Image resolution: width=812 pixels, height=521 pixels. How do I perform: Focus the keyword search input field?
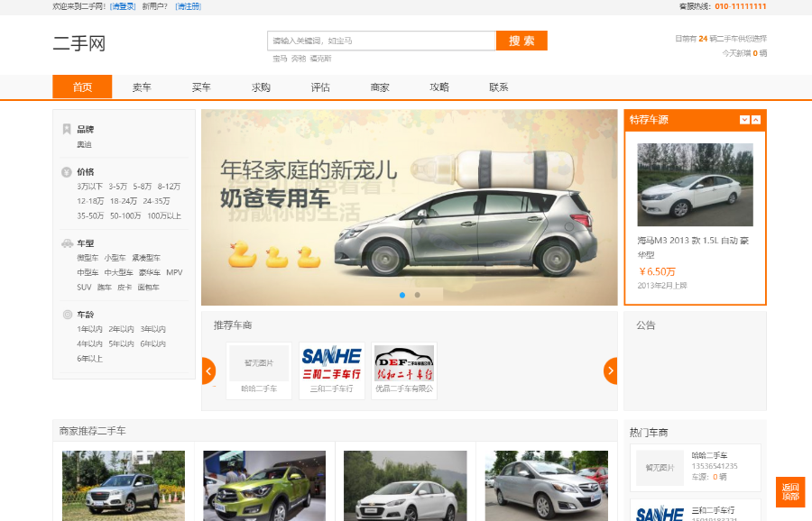coord(382,41)
